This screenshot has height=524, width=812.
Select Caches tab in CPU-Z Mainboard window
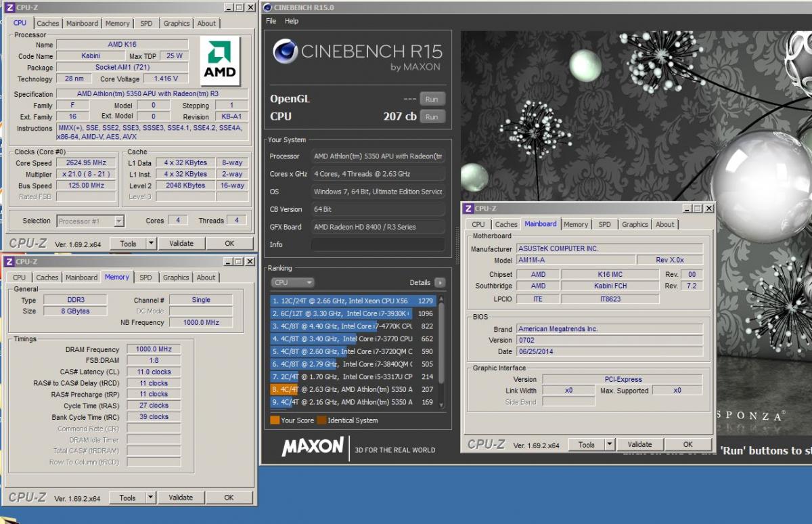pos(506,225)
